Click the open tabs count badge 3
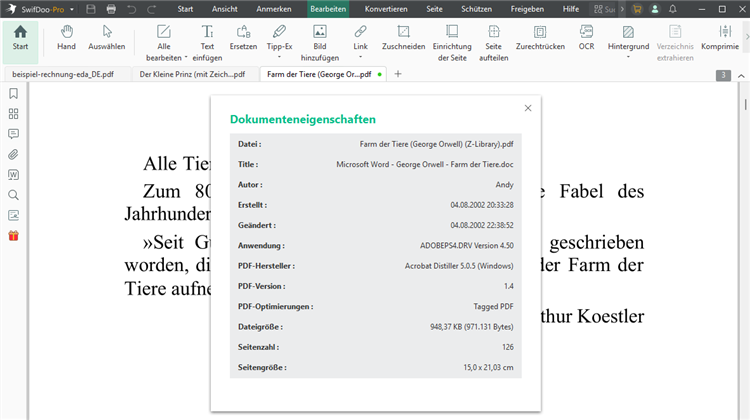Image resolution: width=750 pixels, height=420 pixels. coord(723,75)
